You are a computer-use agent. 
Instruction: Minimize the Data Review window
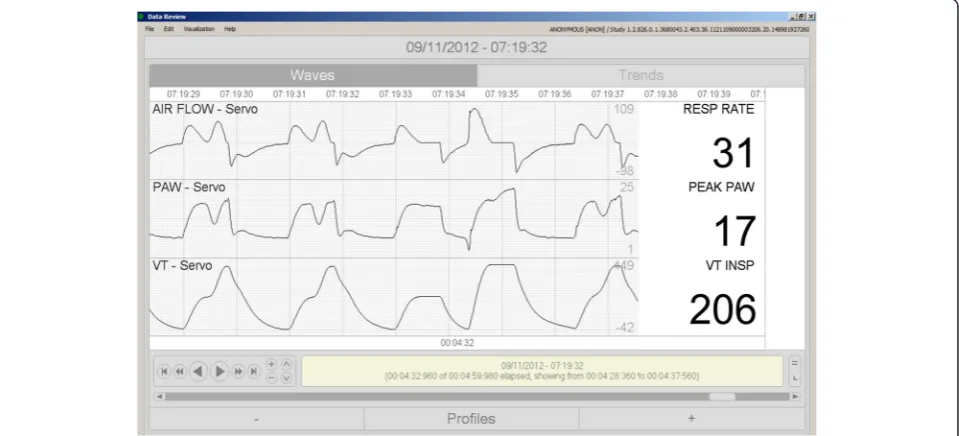(x=793, y=17)
